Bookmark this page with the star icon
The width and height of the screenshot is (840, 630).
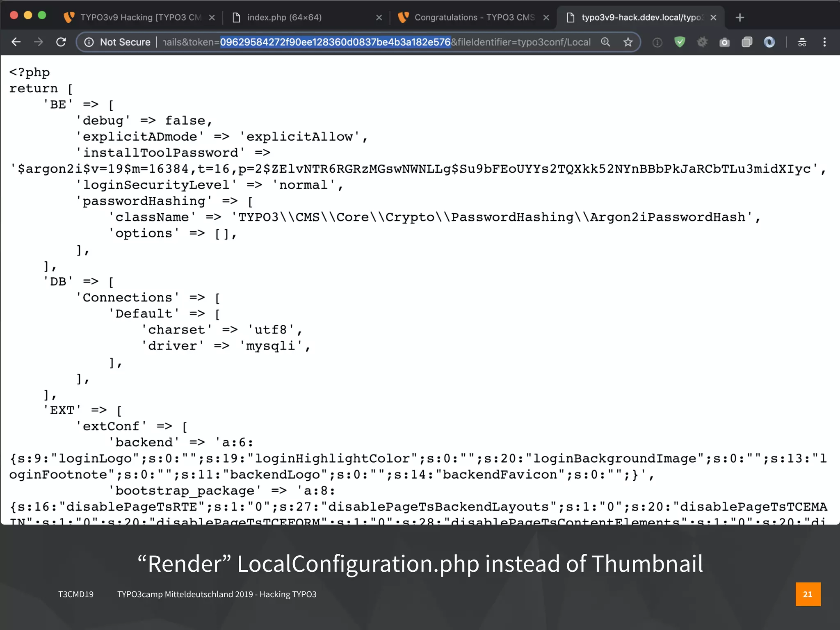click(628, 42)
